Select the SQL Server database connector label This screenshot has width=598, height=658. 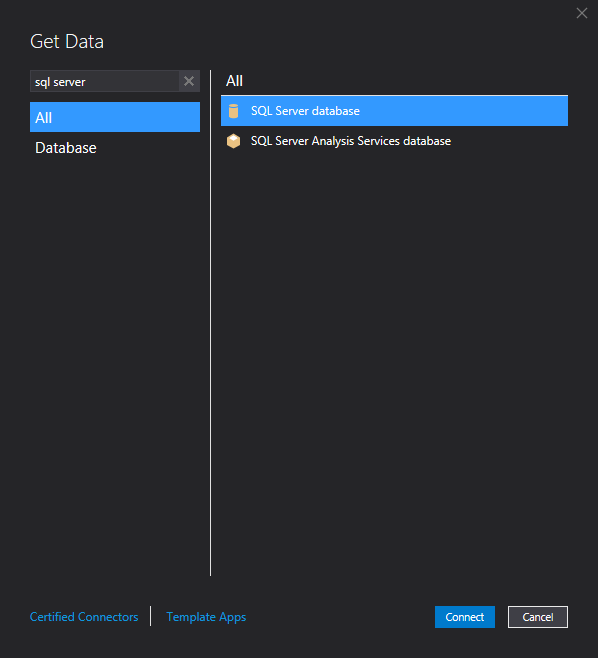pos(305,111)
